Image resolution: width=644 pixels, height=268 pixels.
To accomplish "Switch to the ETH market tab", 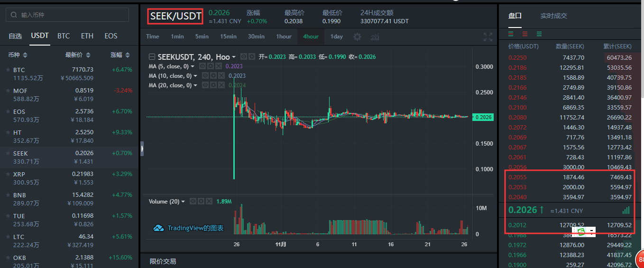I will point(87,36).
